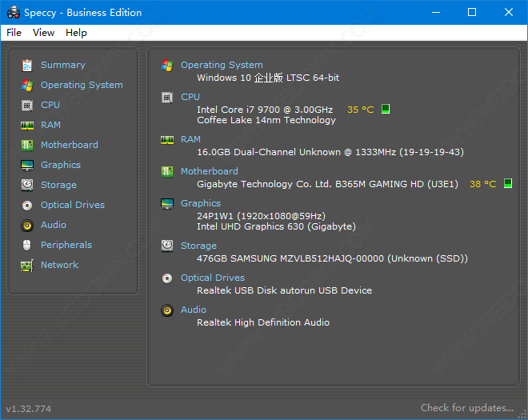Switch to Storage in the sidebar

pyautogui.click(x=58, y=185)
